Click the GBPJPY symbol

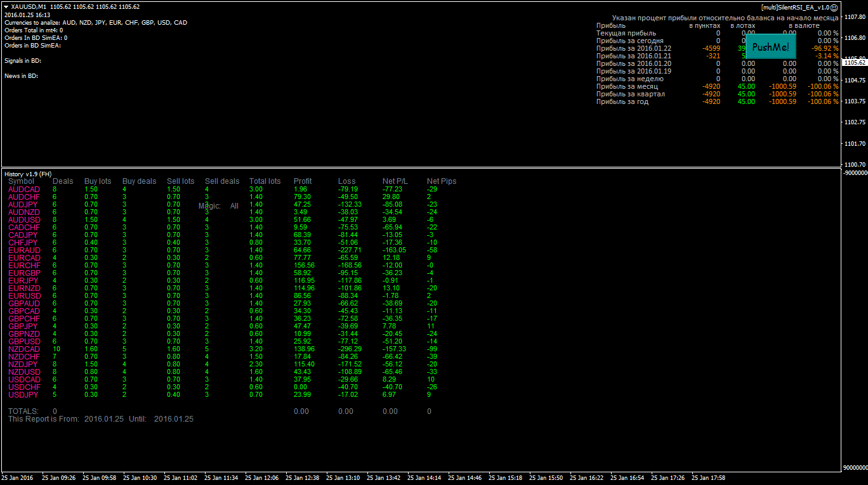[23, 326]
